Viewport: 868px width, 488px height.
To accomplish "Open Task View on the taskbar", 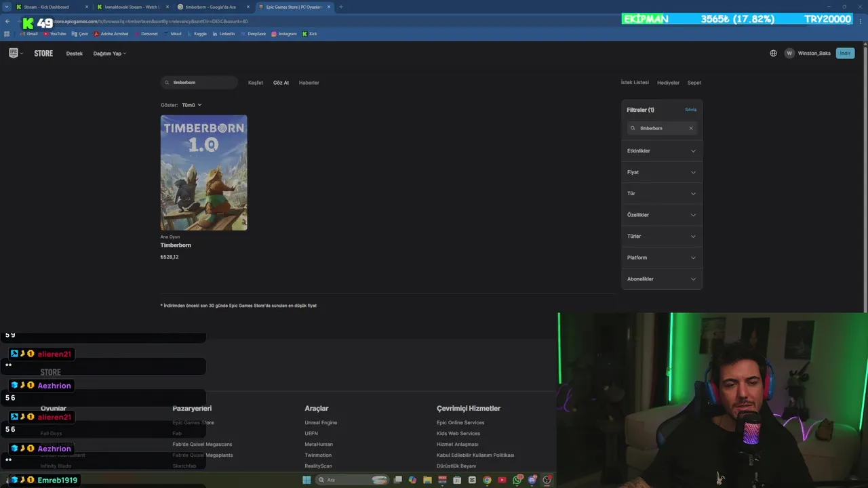I will click(398, 480).
